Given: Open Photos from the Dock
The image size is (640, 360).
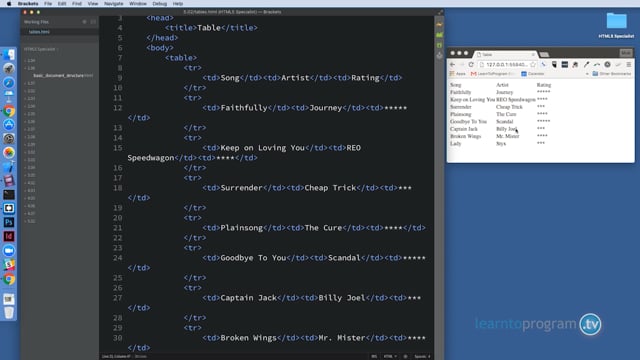Looking at the screenshot, I should pyautogui.click(x=9, y=152).
